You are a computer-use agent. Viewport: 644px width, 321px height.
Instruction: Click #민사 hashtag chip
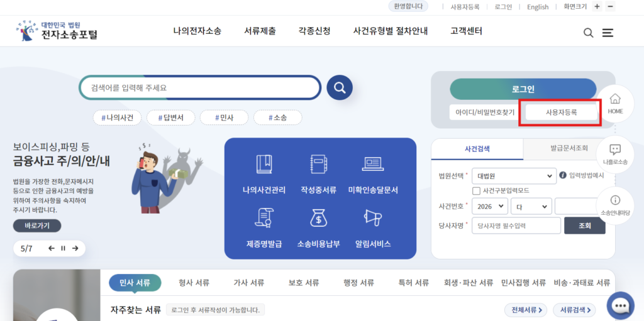pos(225,118)
